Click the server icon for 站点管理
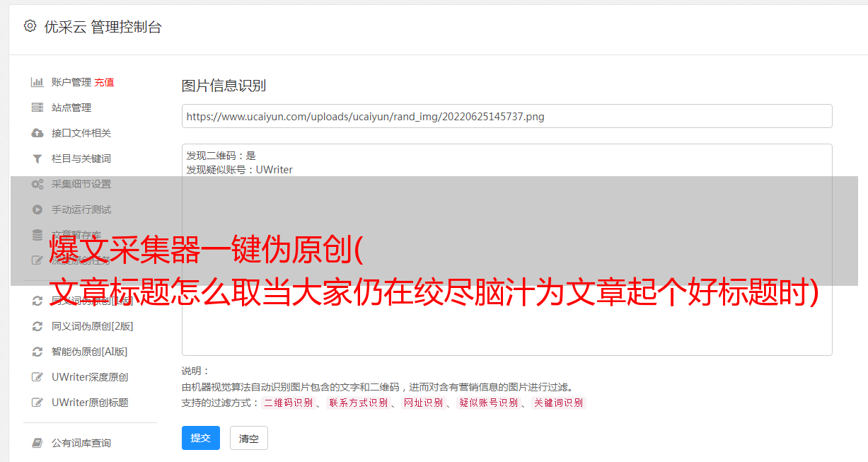This screenshot has width=868, height=462. tap(37, 108)
